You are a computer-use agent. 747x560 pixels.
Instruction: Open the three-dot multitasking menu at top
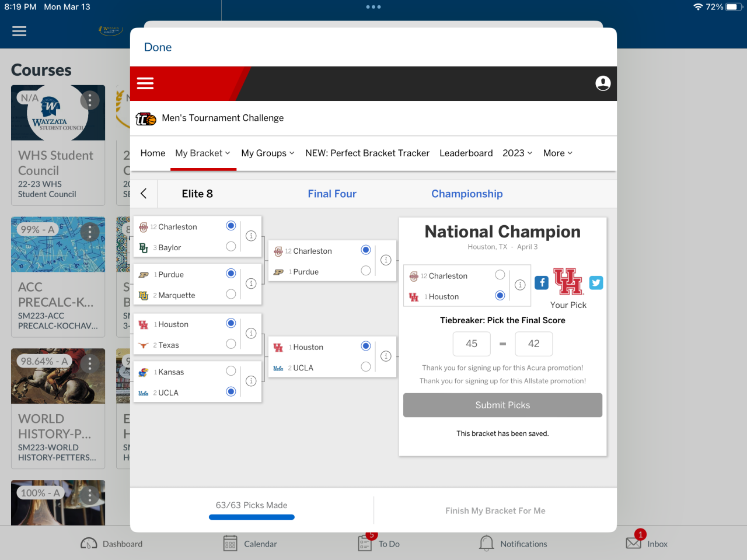[373, 7]
